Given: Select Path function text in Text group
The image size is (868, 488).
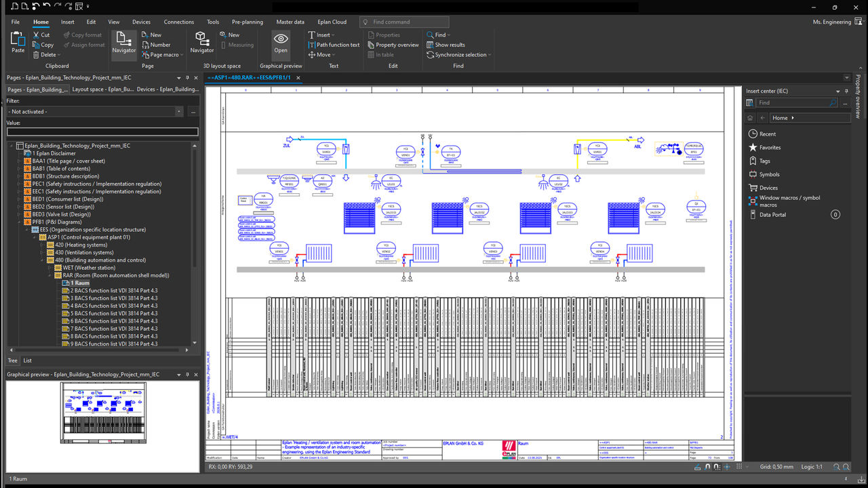Looking at the screenshot, I should click(334, 45).
